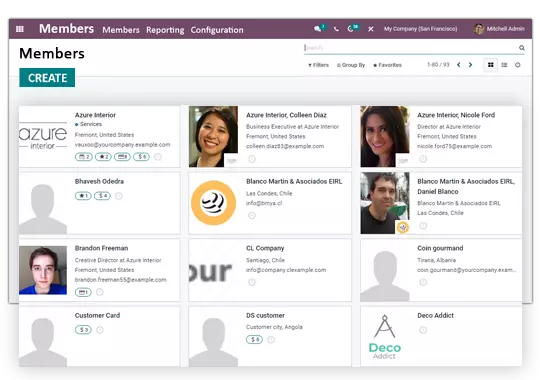
Task: Open Azure Interior, Nicole Ford card
Action: point(441,136)
